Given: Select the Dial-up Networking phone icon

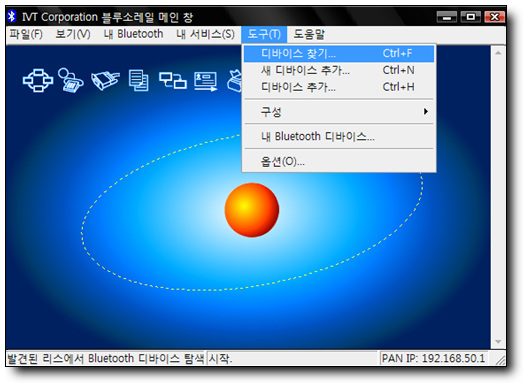Looking at the screenshot, I should [70, 80].
